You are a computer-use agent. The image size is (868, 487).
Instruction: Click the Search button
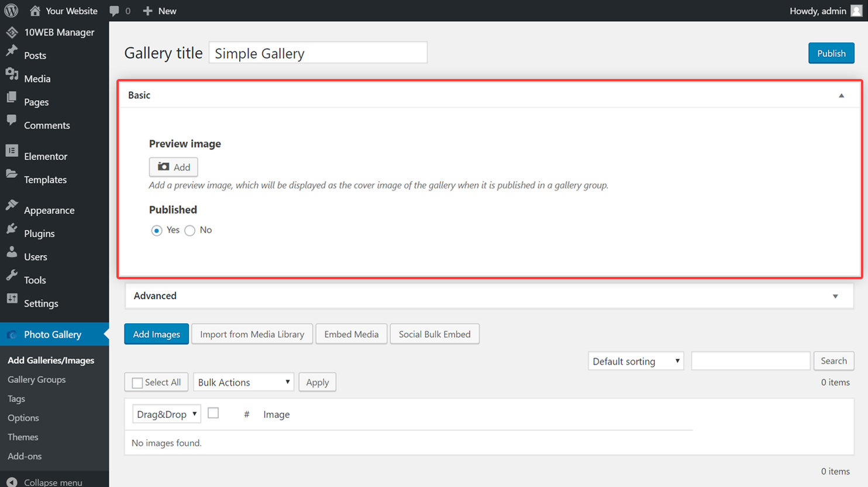coord(833,361)
